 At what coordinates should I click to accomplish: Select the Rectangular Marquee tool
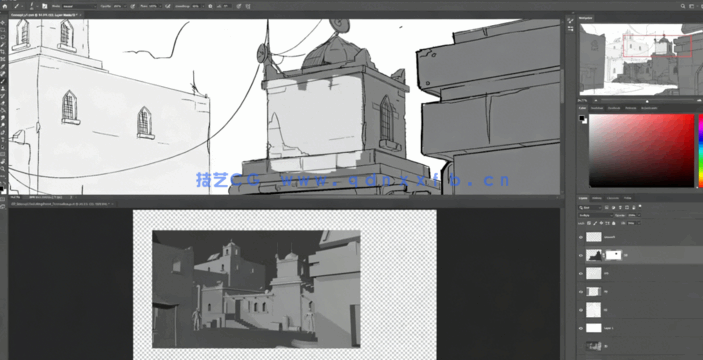tap(4, 30)
